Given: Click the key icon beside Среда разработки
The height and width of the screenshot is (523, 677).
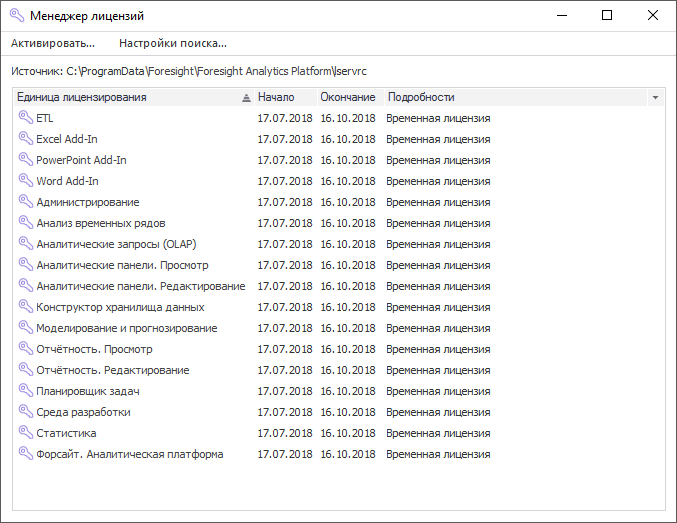Looking at the screenshot, I should [25, 412].
